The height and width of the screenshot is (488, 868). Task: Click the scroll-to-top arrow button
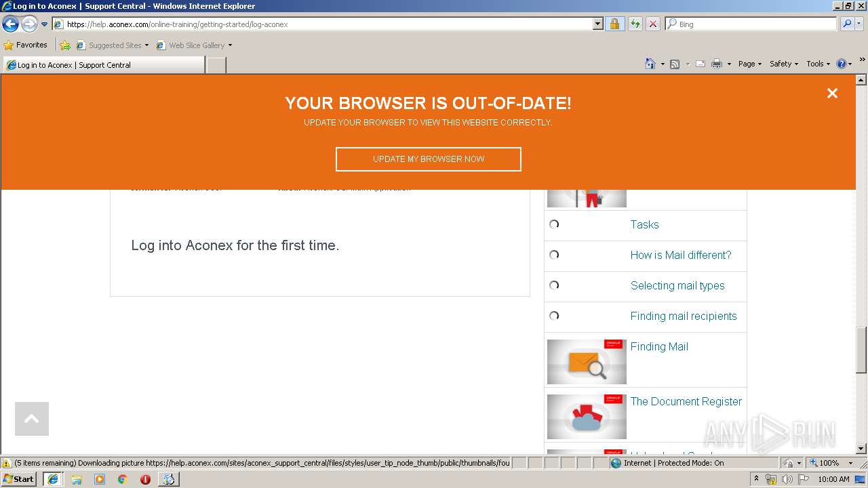point(32,419)
